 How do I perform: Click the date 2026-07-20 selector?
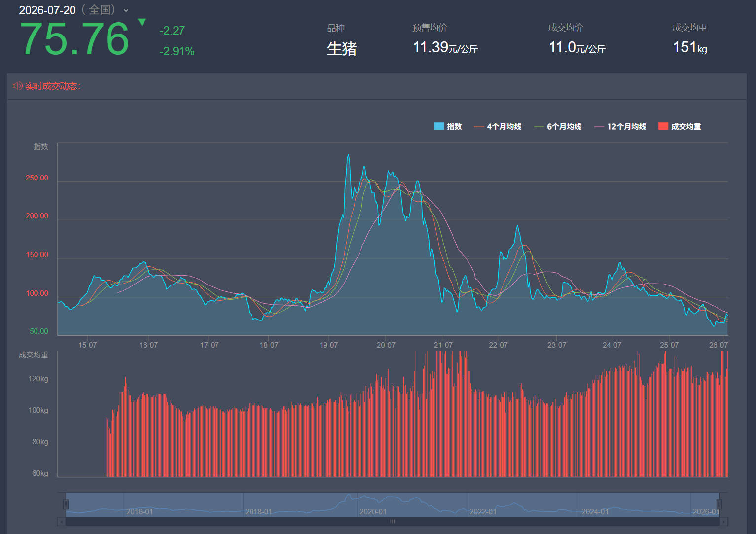tap(47, 10)
